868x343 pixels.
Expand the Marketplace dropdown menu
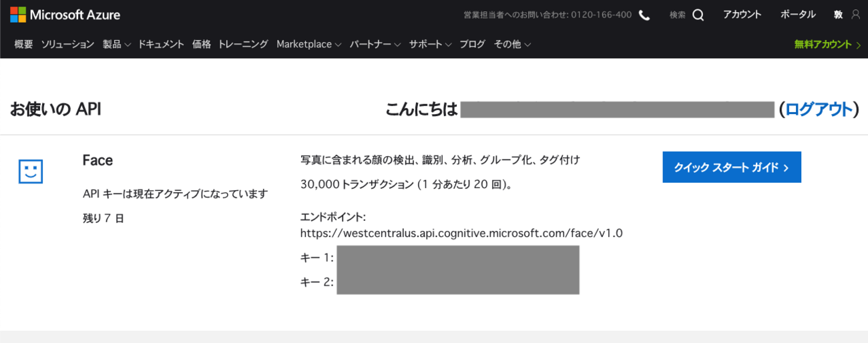tap(308, 44)
